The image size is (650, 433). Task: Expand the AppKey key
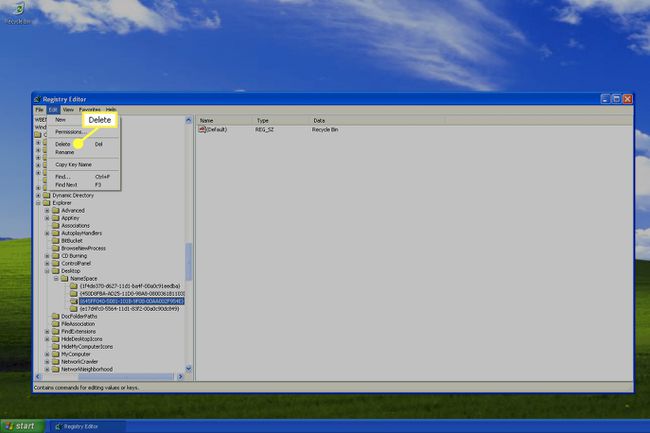(x=47, y=218)
